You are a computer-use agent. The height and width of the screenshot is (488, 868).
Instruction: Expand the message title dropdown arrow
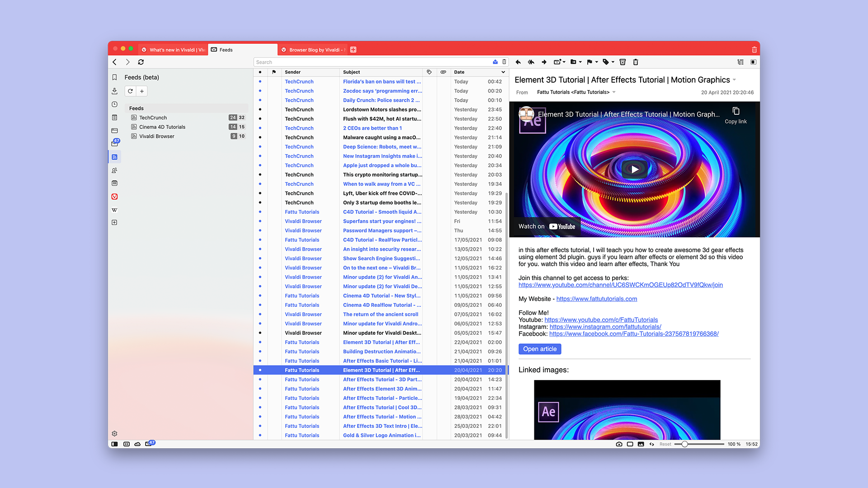pos(734,80)
